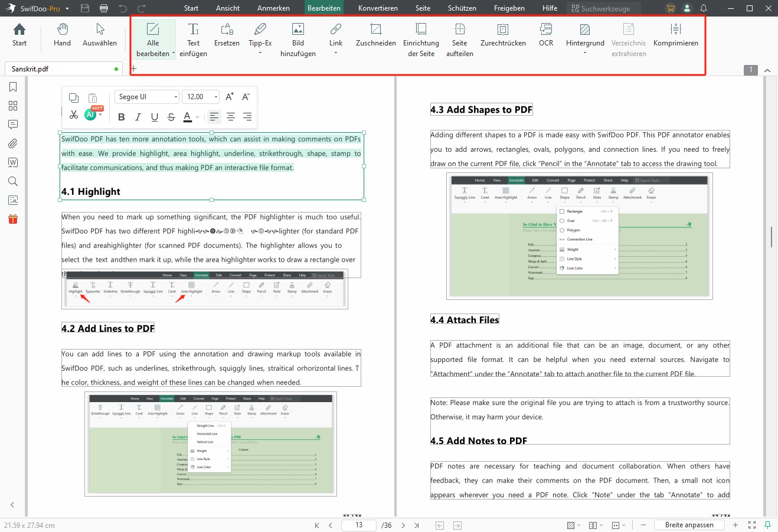The height and width of the screenshot is (532, 778).
Task: Click the Word conversion sidebar icon
Action: pyautogui.click(x=13, y=162)
